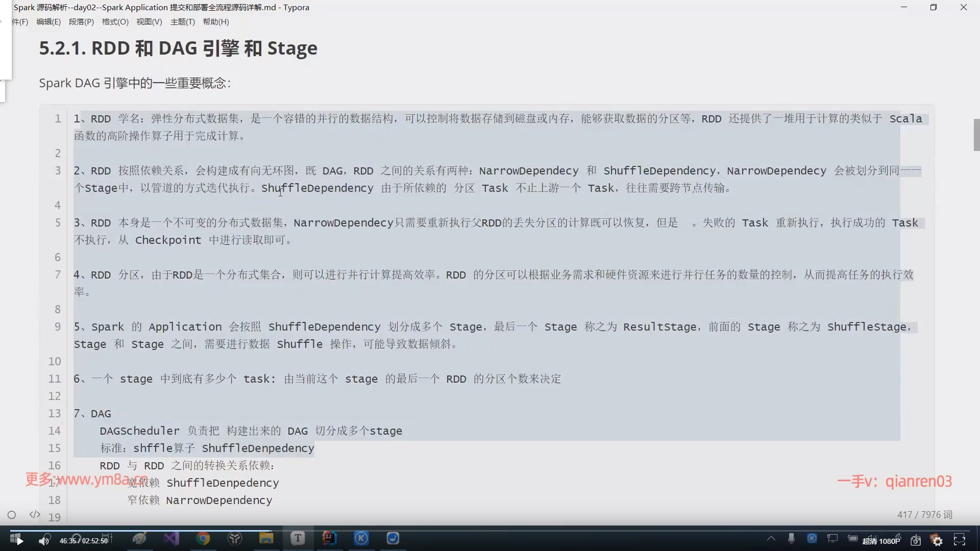Image resolution: width=980 pixels, height=551 pixels.
Task: Mute the video player volume
Action: [x=44, y=540]
